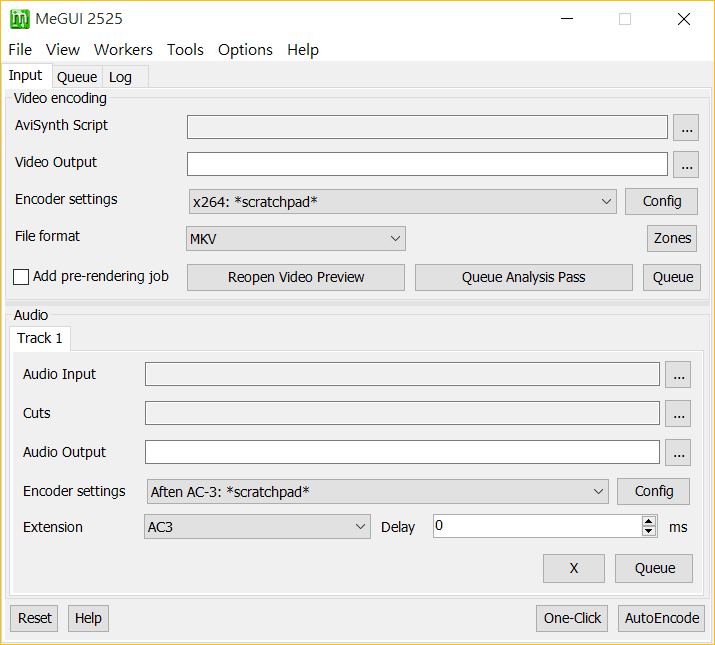
Task: Open the View menu
Action: (x=63, y=50)
